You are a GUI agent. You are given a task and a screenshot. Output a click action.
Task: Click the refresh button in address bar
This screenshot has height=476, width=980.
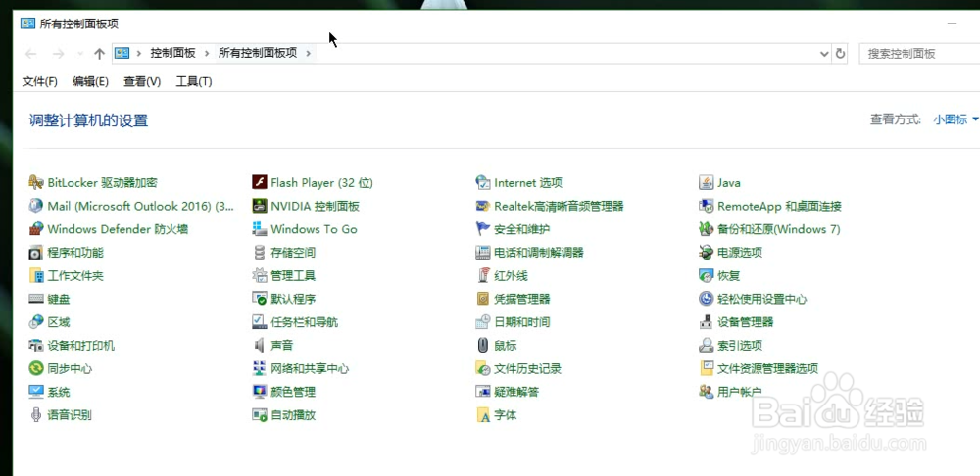click(841, 54)
